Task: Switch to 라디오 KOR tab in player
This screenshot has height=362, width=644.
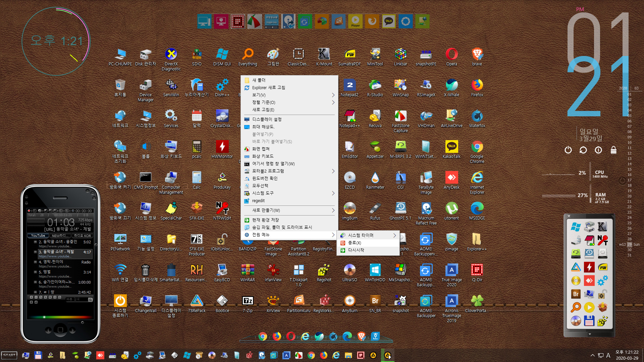Action: coord(83,236)
